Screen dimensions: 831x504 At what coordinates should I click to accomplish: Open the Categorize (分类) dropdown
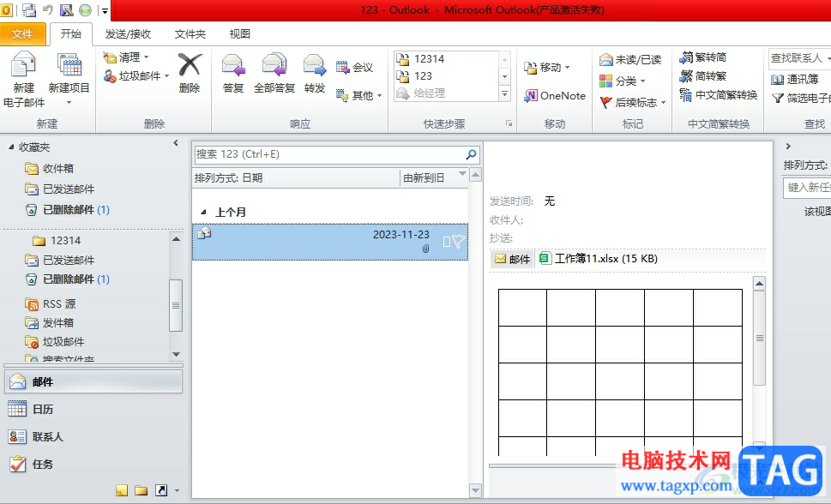tap(623, 81)
